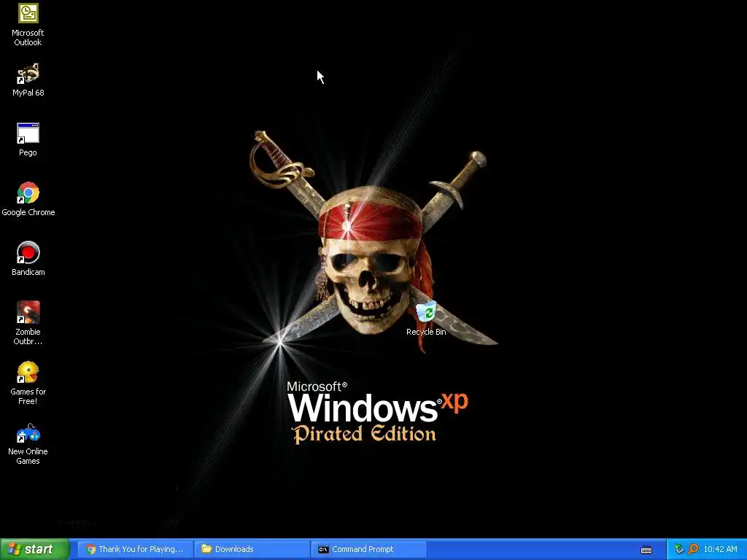Screen dimensions: 747x560
Task: Switch to Command Prompt taskbar button
Action: (x=368, y=549)
